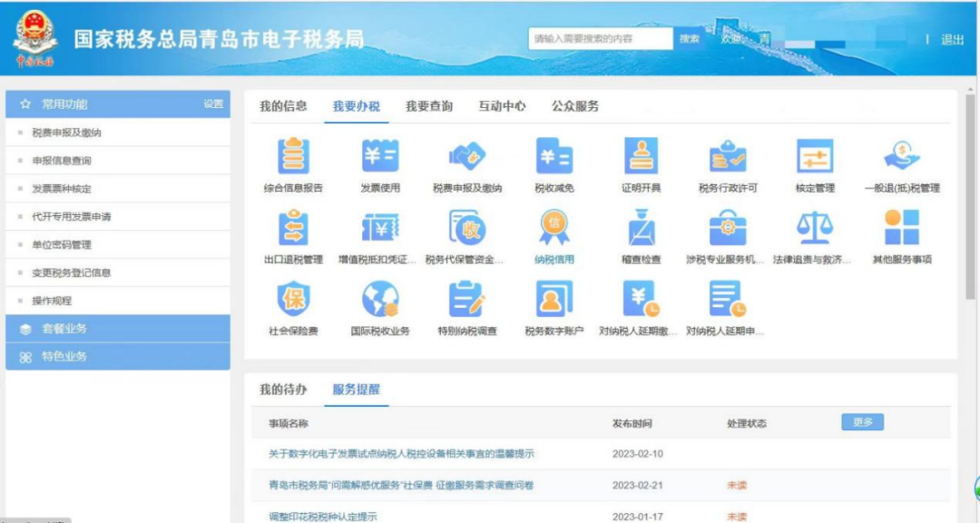Open the 出口退税管理 icon
This screenshot has width=980, height=523.
pyautogui.click(x=293, y=228)
